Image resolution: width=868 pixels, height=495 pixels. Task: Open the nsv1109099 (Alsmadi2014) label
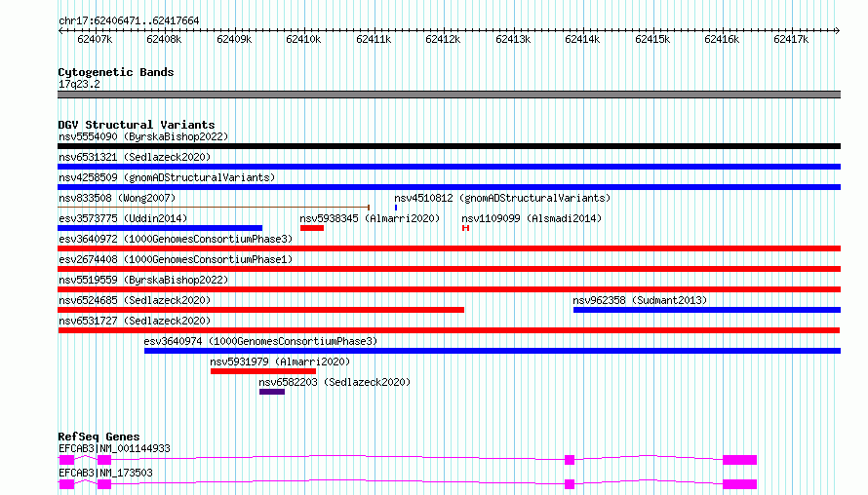point(532,218)
